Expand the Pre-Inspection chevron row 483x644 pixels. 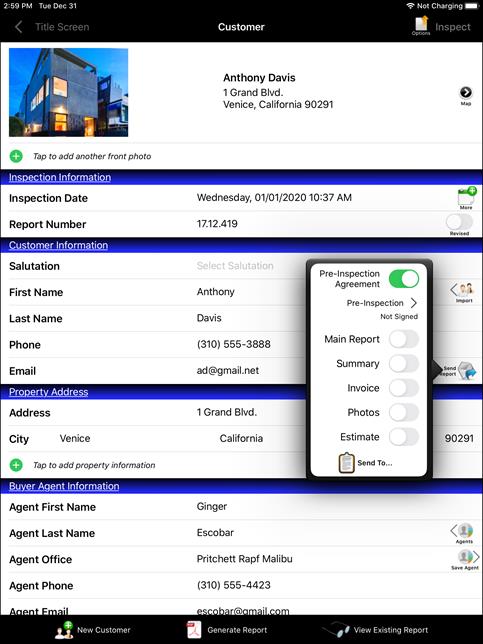pos(382,303)
